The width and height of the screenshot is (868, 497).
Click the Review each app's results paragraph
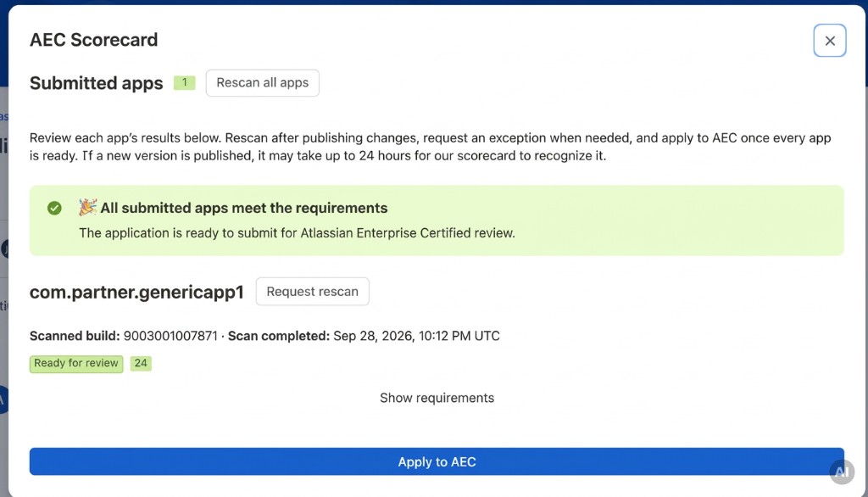coord(430,147)
